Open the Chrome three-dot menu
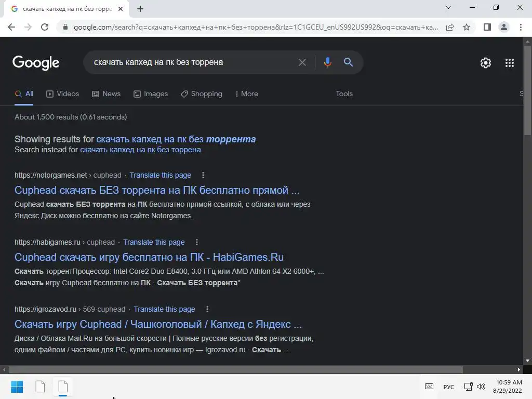Screen dimensions: 532x399 [521, 27]
